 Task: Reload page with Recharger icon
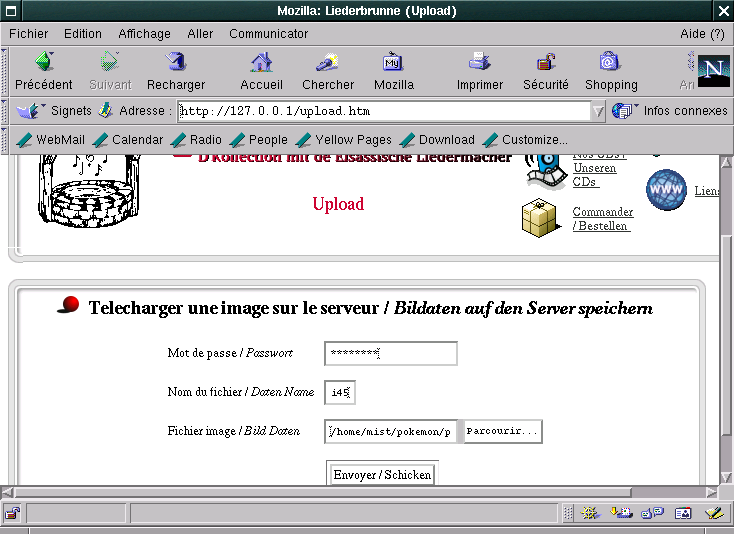click(175, 63)
